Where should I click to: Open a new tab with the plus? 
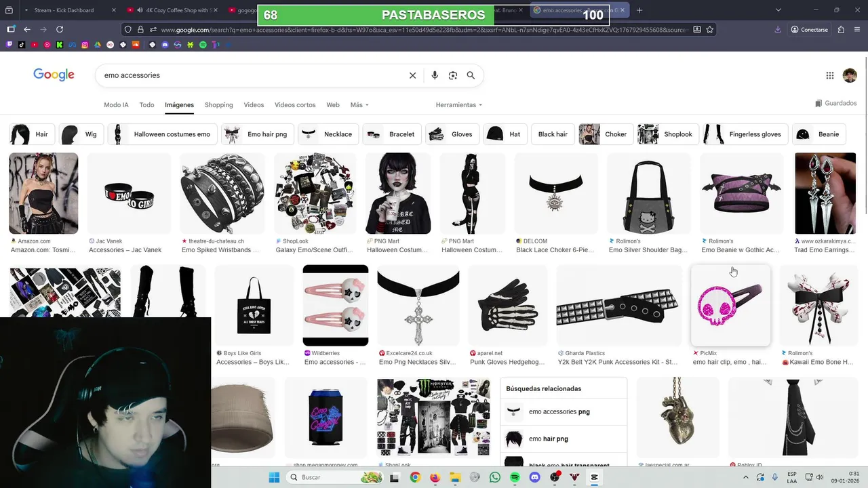click(x=639, y=10)
